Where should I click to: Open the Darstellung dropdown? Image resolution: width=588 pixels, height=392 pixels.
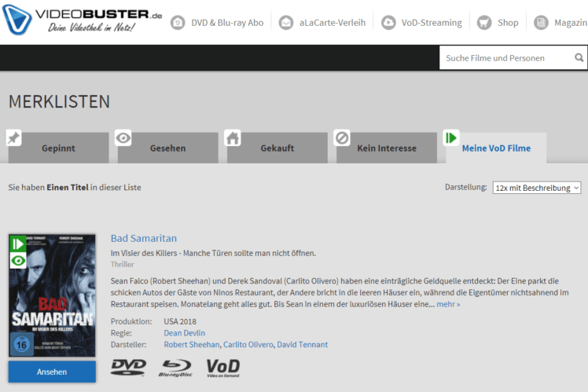pyautogui.click(x=537, y=188)
